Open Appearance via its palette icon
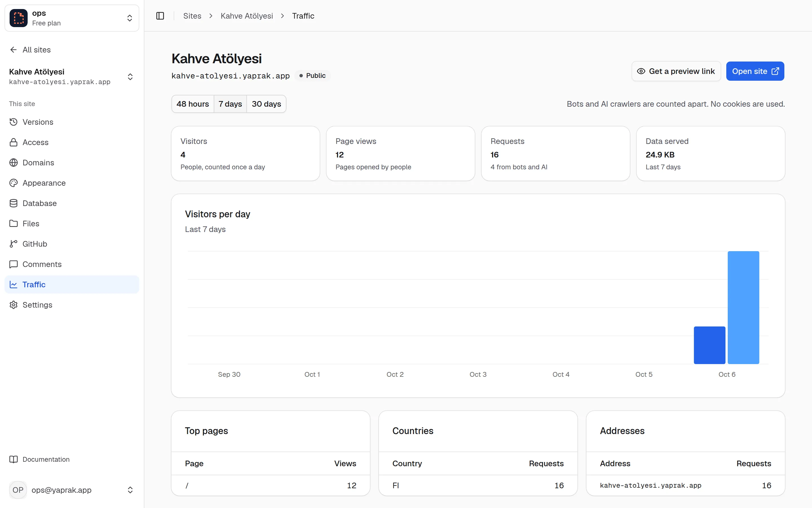812x508 pixels. point(14,183)
